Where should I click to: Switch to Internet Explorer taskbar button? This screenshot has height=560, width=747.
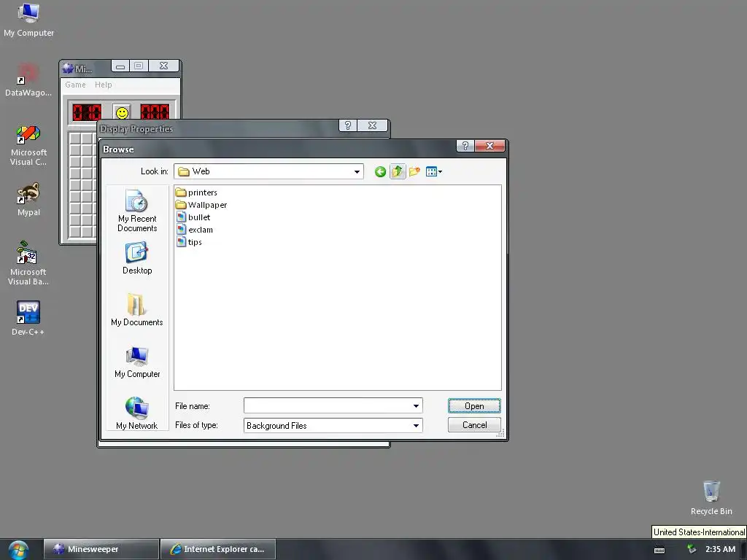pos(218,549)
